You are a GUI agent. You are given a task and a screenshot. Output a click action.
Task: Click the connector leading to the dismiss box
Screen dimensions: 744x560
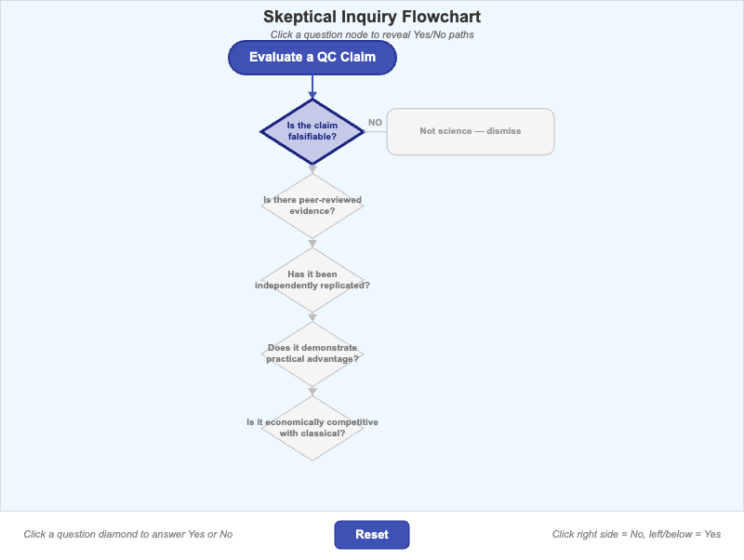[x=377, y=131]
